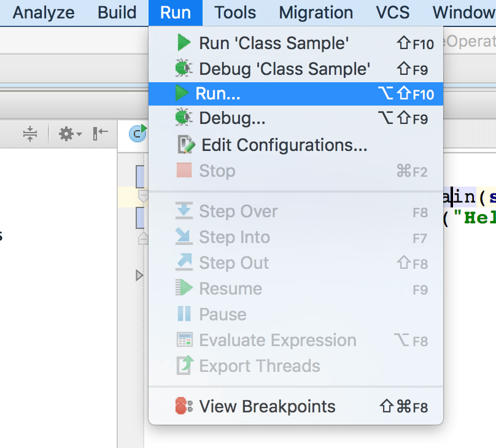Click the Debug 'Class Sample' bug icon
Viewport: 496px width, 448px height.
184,68
